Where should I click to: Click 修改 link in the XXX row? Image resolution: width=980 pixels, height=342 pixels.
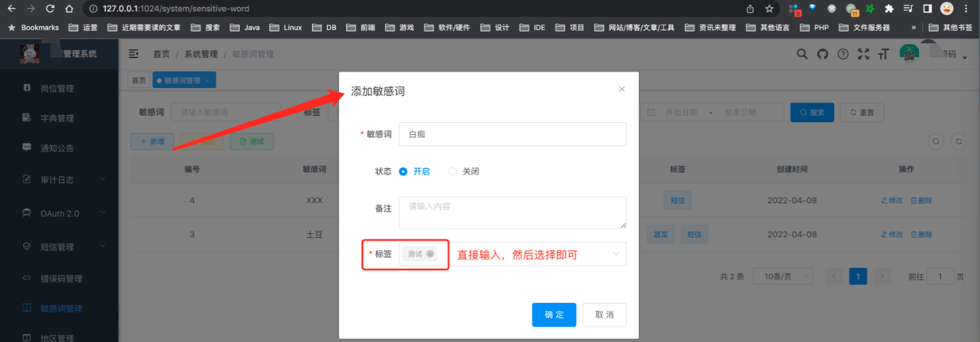pos(892,200)
